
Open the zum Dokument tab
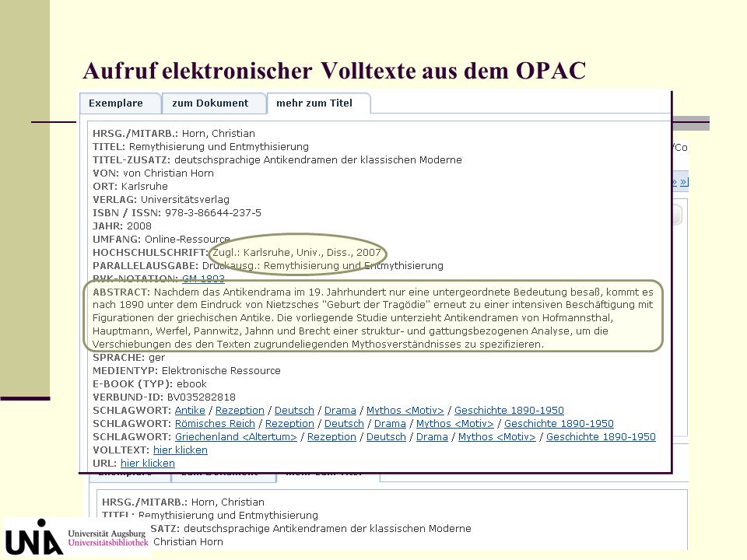(213, 103)
